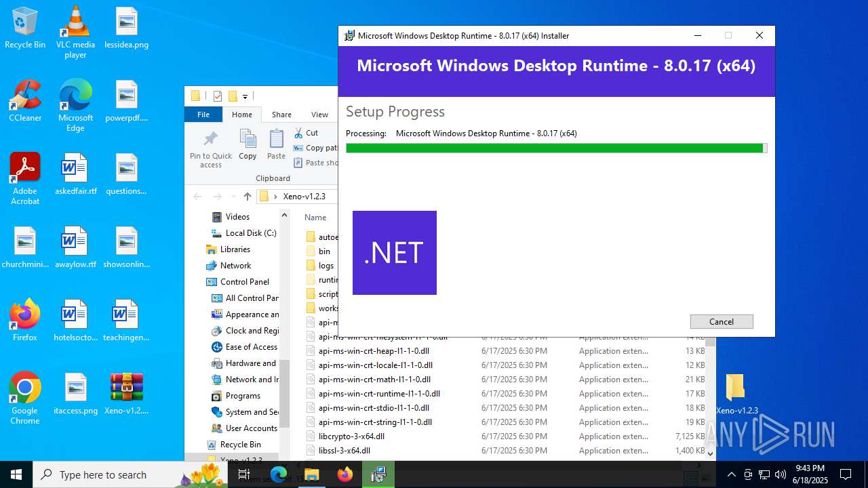Open All Control Panel Items entry
Viewport: 868px width, 488px height.
[245, 298]
